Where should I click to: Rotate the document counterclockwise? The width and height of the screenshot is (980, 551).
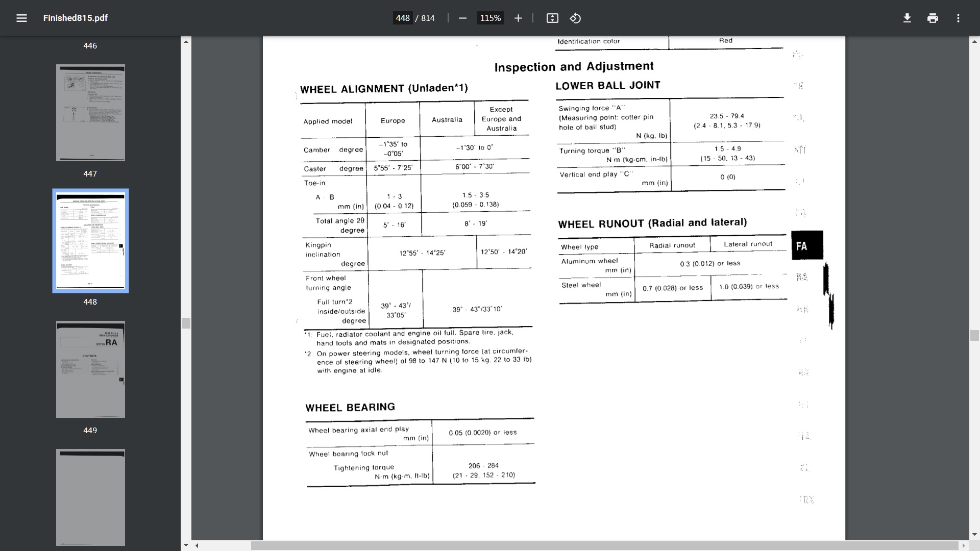click(x=575, y=18)
